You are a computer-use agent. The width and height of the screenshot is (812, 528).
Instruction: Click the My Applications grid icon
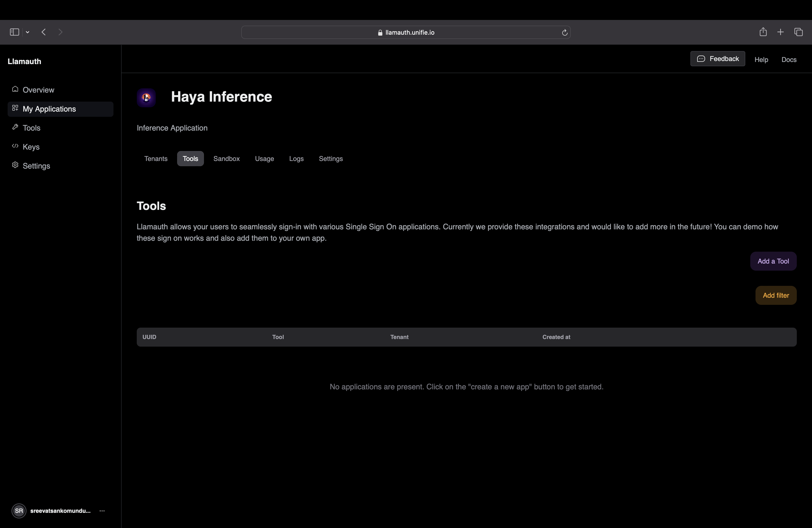pos(15,108)
